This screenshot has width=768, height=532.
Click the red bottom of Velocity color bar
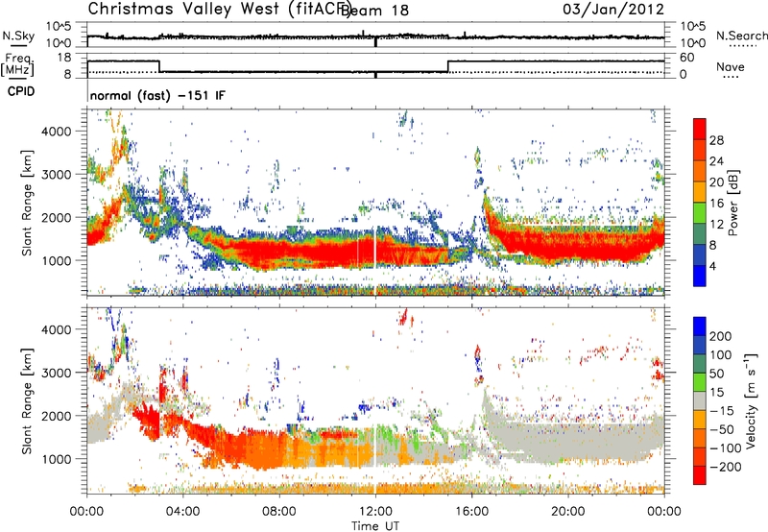(x=700, y=475)
